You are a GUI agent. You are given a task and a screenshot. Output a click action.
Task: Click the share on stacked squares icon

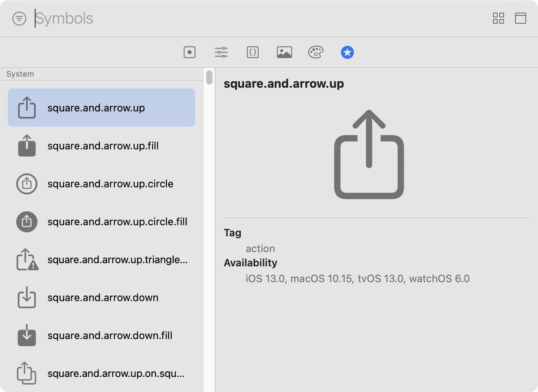click(x=26, y=373)
